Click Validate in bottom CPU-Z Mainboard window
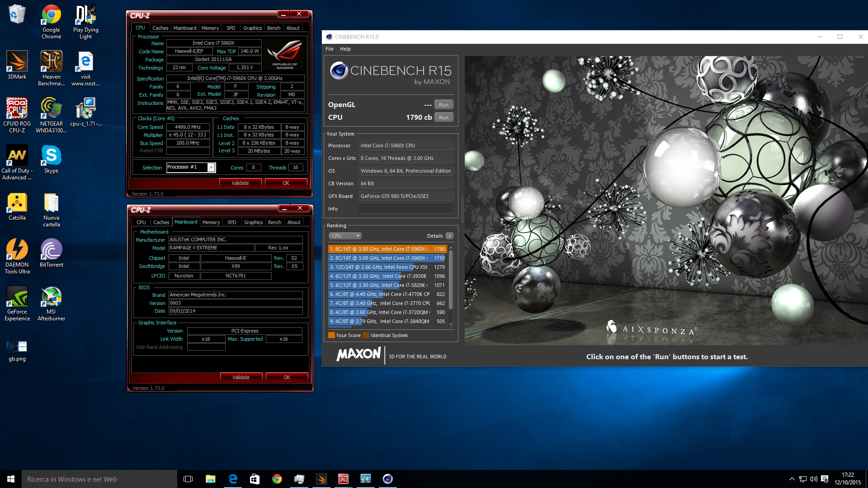 point(241,377)
